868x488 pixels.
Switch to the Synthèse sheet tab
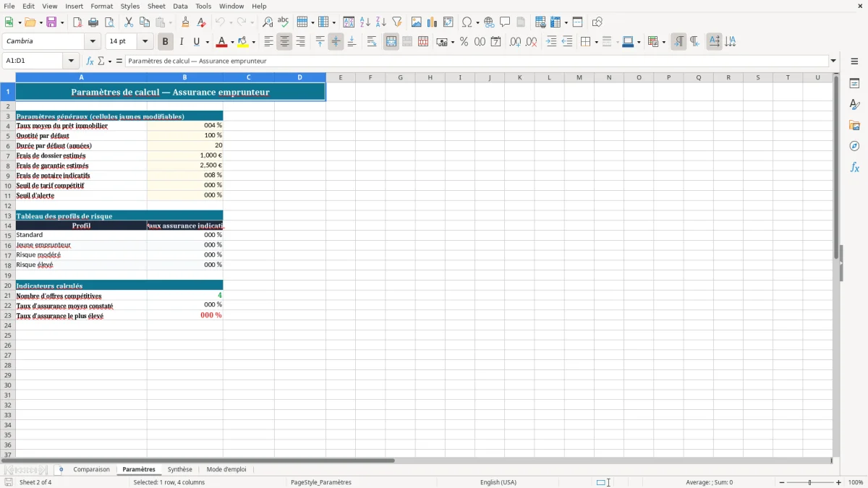click(180, 469)
